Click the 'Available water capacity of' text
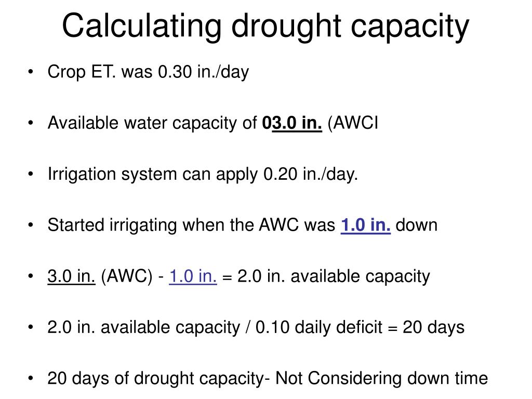Image resolution: width=532 pixels, height=399 pixels. tap(152, 123)
